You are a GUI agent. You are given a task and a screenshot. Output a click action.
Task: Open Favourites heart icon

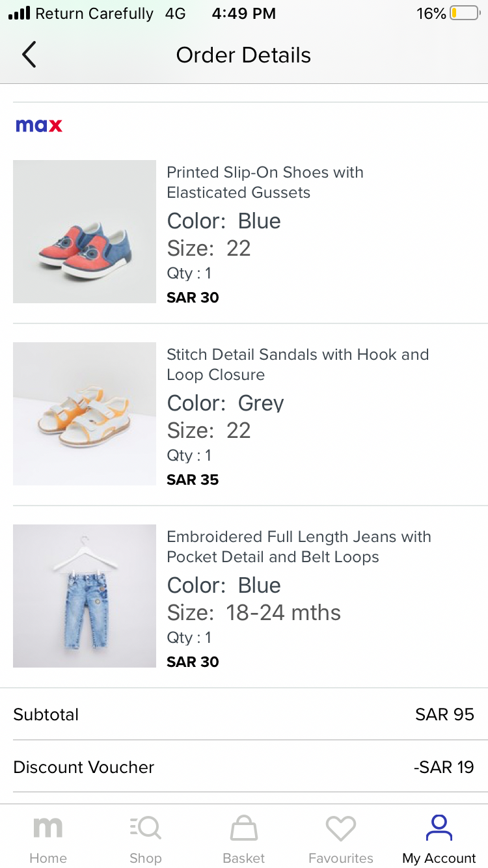pyautogui.click(x=341, y=829)
